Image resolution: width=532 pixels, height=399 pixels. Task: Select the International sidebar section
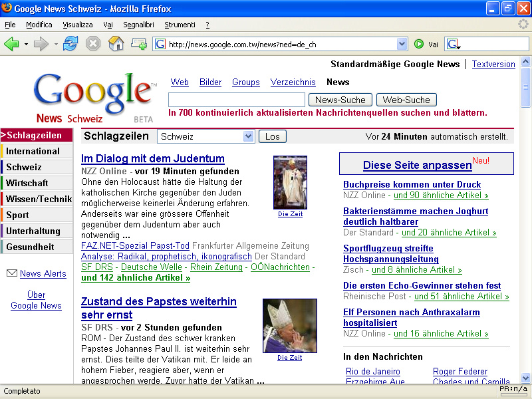click(x=37, y=151)
